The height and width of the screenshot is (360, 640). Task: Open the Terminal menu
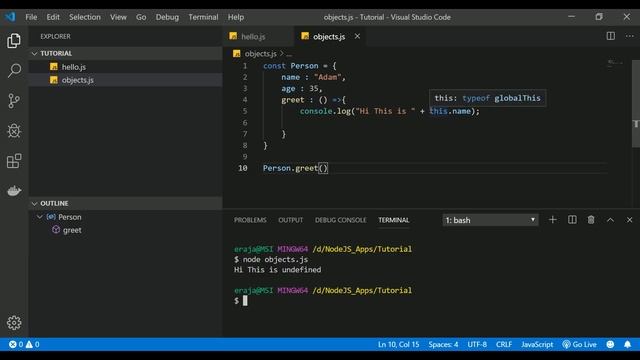click(x=203, y=17)
